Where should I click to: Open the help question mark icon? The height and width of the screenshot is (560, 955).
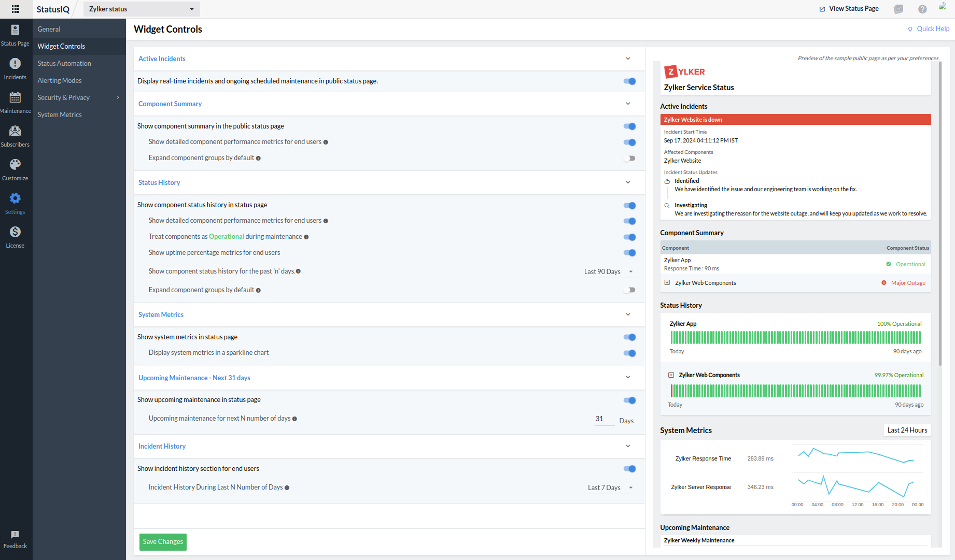[x=922, y=9]
